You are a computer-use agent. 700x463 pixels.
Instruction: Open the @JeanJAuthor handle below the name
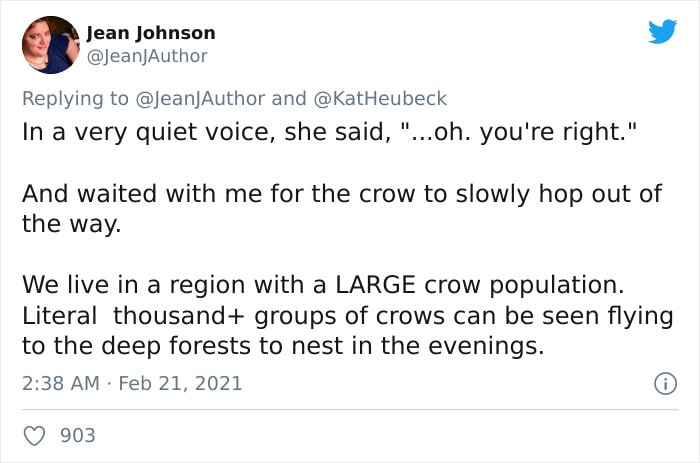point(148,56)
